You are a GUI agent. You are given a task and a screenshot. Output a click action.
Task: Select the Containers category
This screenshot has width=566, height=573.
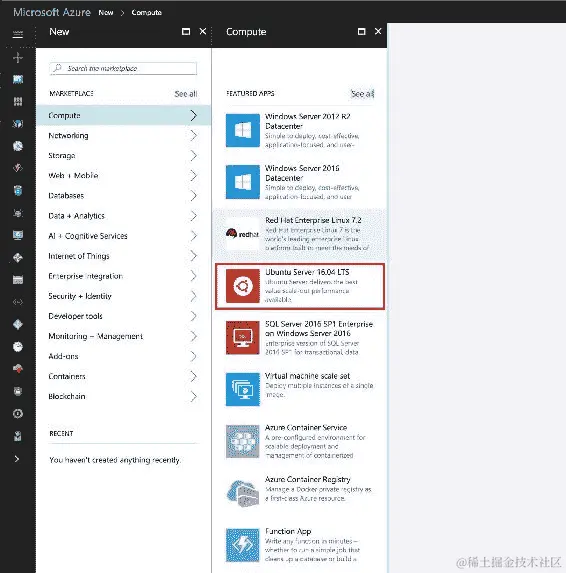(x=124, y=376)
